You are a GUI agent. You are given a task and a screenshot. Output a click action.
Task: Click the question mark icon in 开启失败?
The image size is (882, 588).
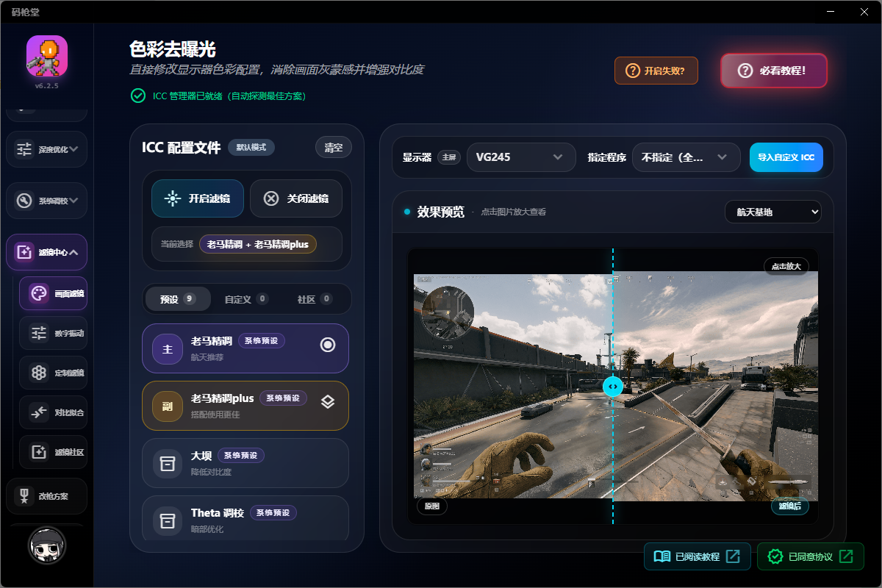pyautogui.click(x=632, y=71)
